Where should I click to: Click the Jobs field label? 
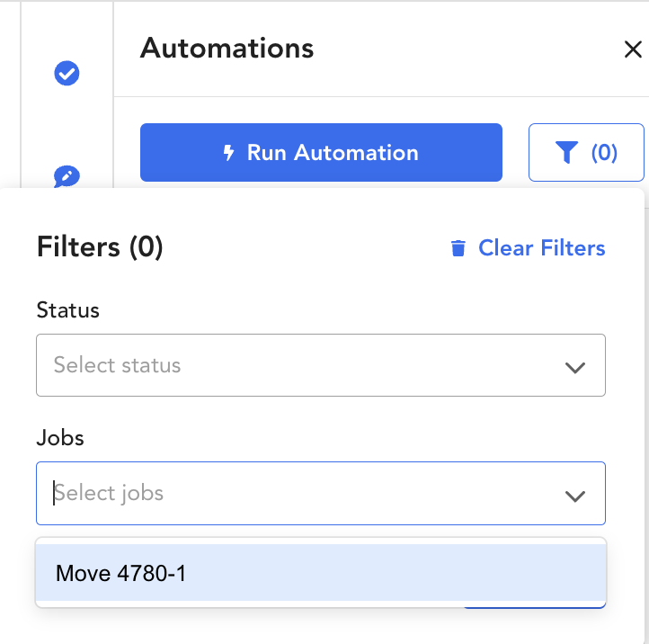click(x=60, y=438)
